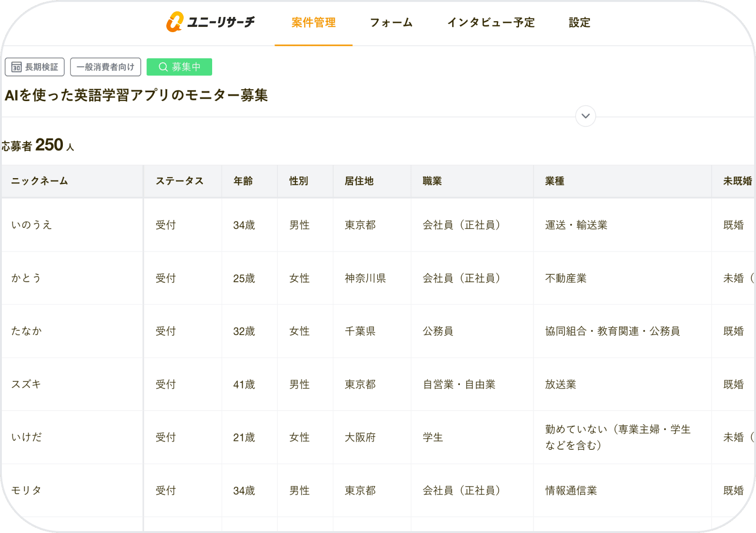This screenshot has height=533, width=756.
Task: Open sorting options on the 年齢 column header
Action: 243,181
